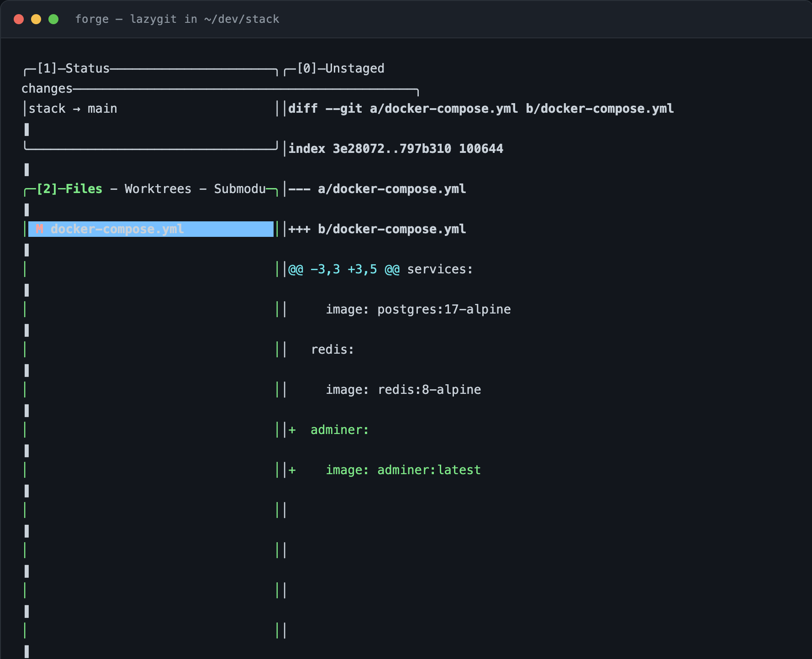Select the 'image: redis:8-alpine' line
The height and width of the screenshot is (659, 812).
(403, 390)
